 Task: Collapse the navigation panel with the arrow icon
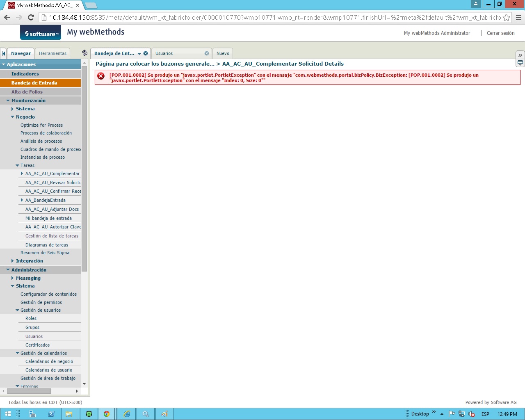tap(4, 53)
